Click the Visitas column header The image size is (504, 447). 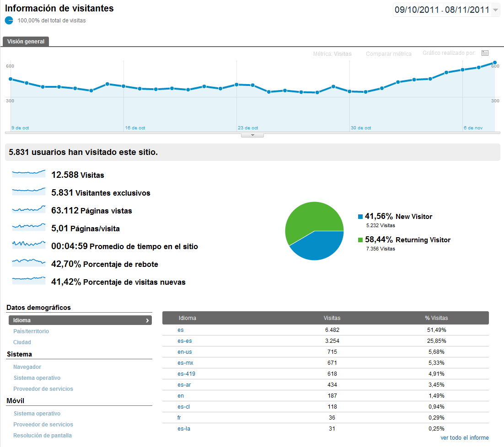click(332, 318)
